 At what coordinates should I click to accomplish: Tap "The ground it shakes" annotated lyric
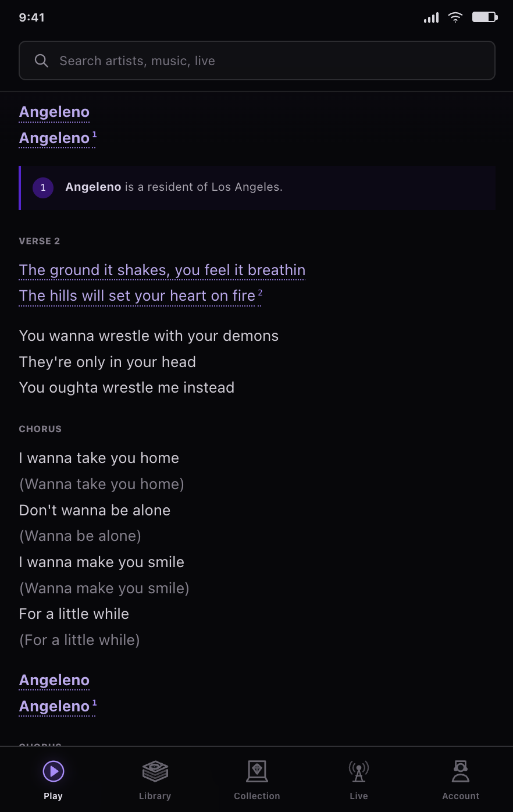[x=162, y=270]
